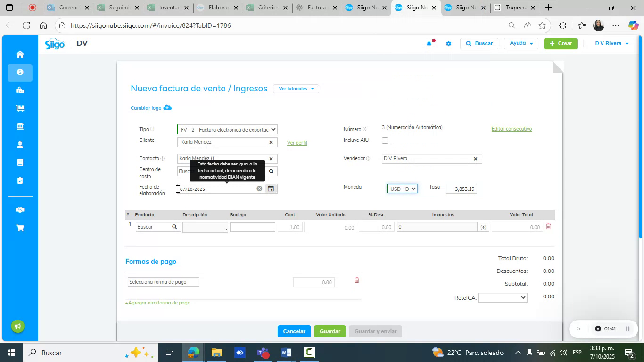
Task: Open the Ver perfil link
Action: coord(297,143)
